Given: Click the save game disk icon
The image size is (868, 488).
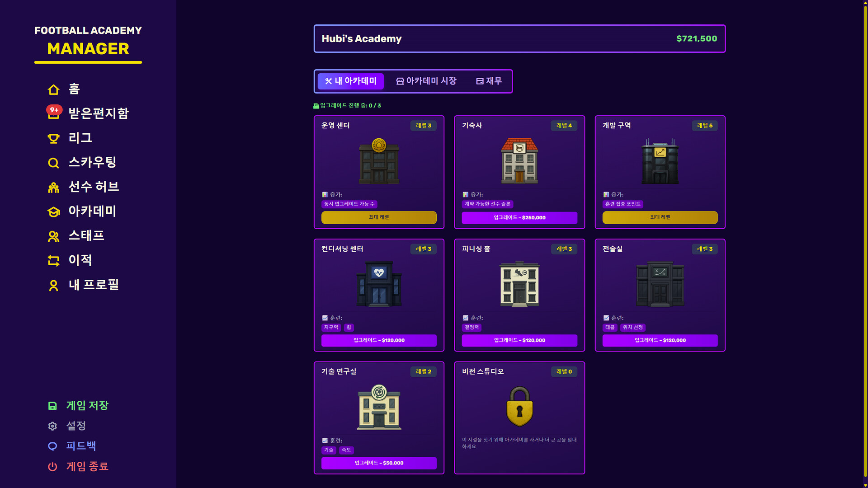Looking at the screenshot, I should point(52,406).
